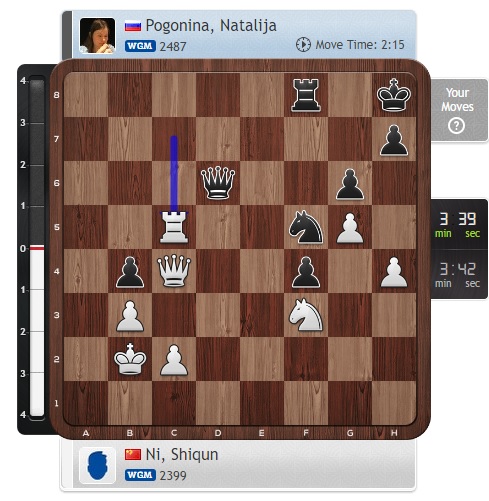Click the black queen on d6
The width and height of the screenshot is (489, 501).
pyautogui.click(x=218, y=183)
